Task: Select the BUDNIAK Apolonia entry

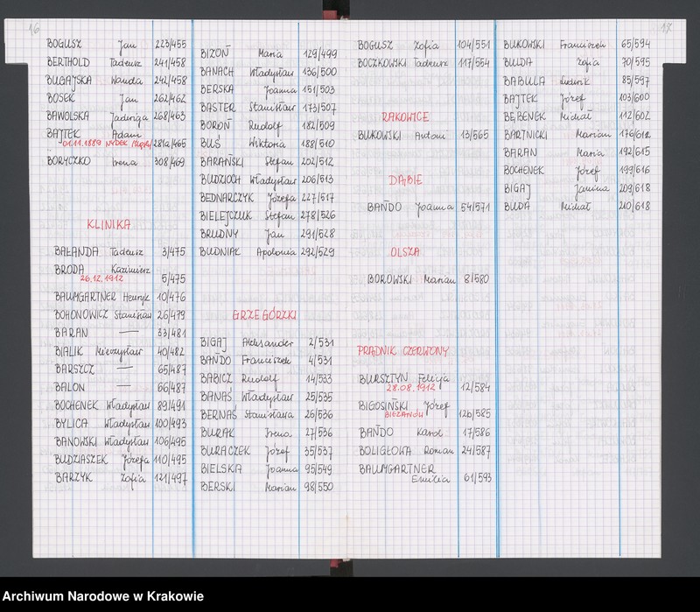Action: point(269,252)
